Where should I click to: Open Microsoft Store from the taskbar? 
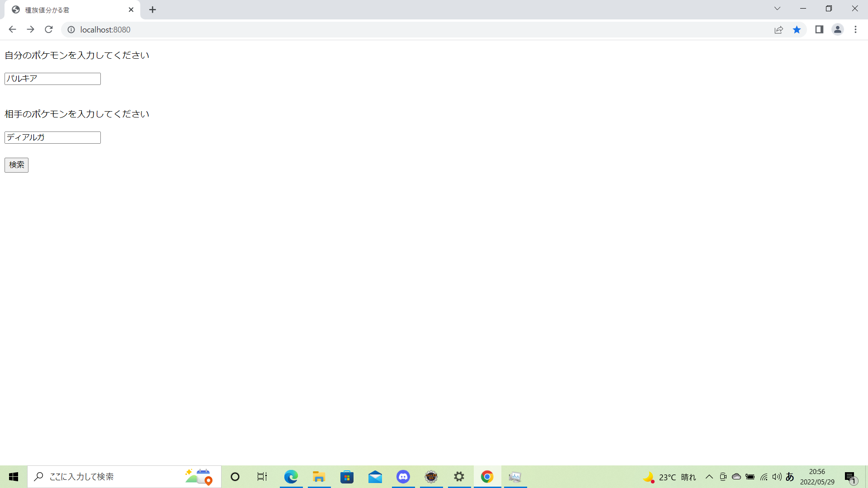coord(347,477)
